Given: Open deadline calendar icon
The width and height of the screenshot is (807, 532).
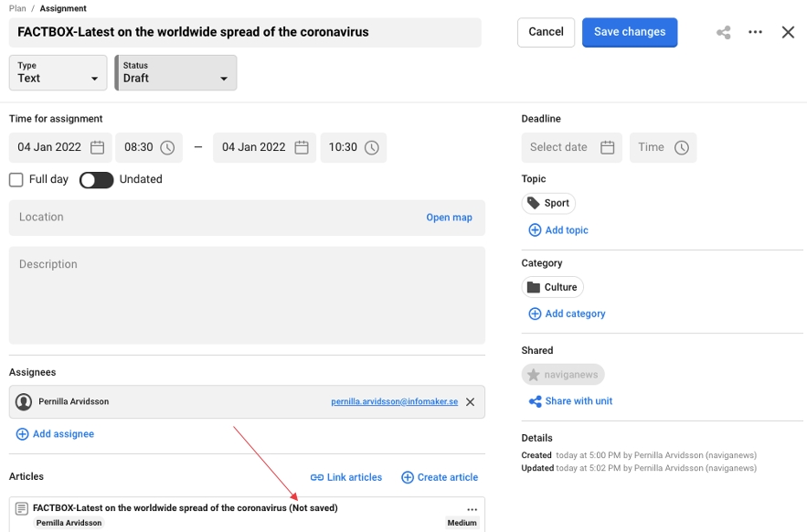Looking at the screenshot, I should (x=607, y=147).
